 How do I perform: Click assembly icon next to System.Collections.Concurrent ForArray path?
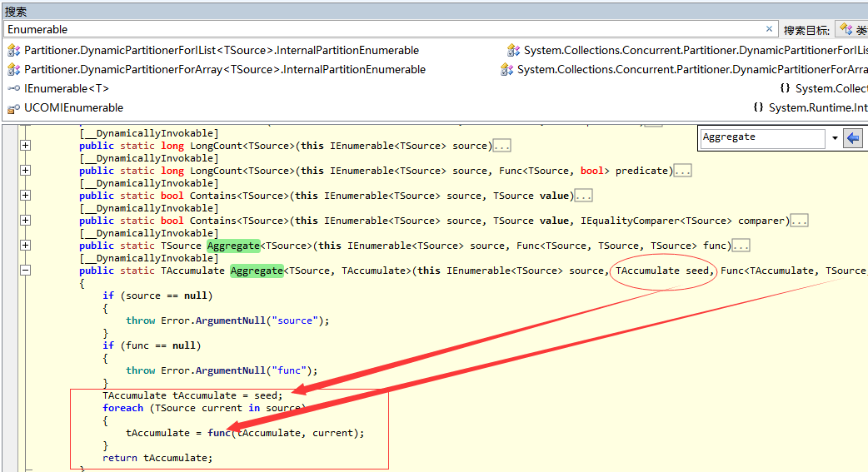(506, 70)
